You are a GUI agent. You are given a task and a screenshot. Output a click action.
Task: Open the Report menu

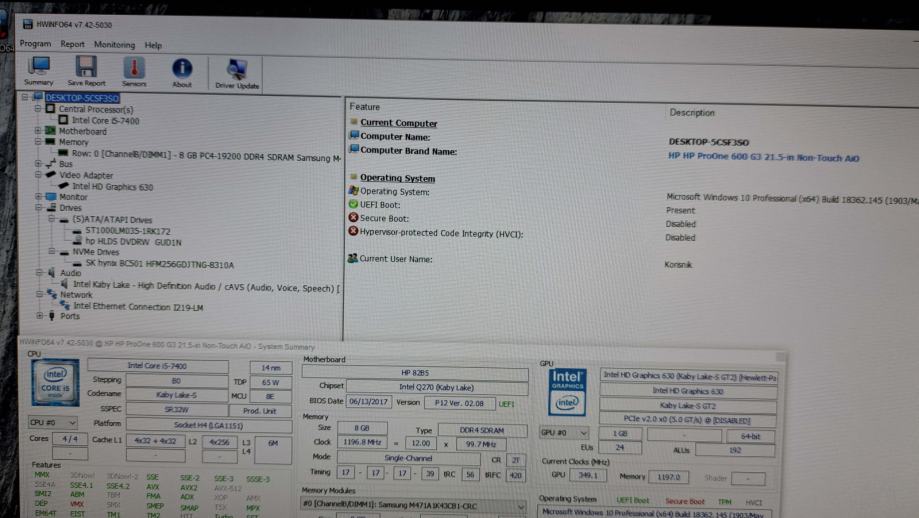(72, 44)
